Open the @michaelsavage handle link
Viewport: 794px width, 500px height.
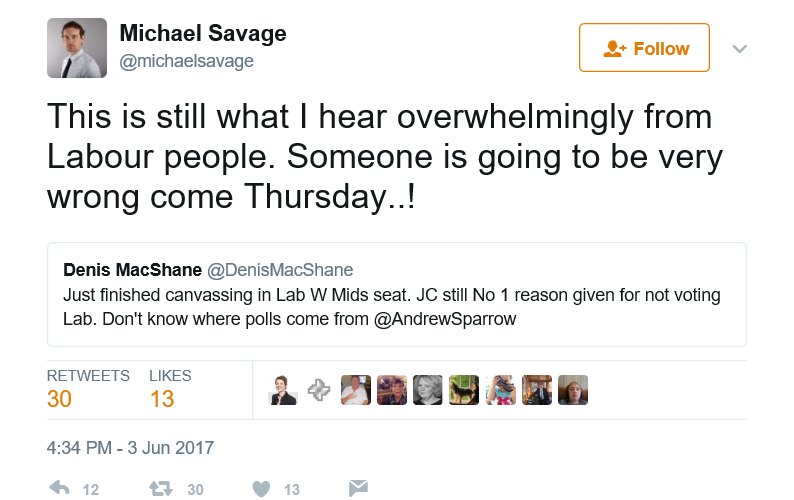pyautogui.click(x=187, y=61)
